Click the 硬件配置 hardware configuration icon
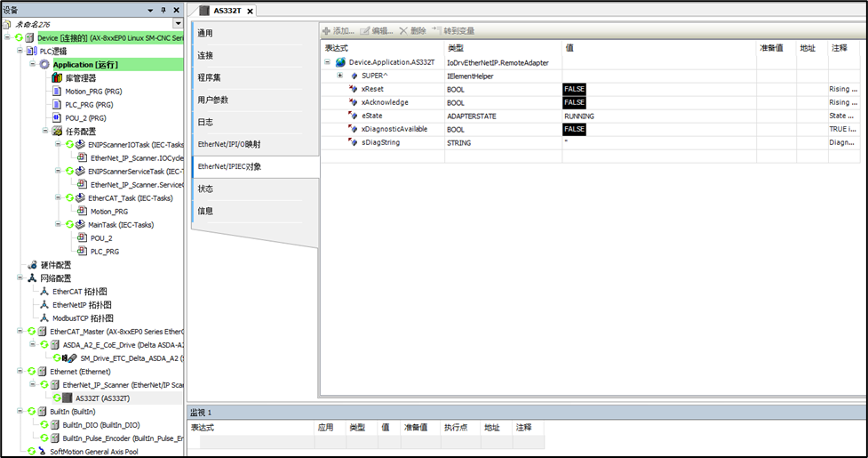 [x=32, y=265]
